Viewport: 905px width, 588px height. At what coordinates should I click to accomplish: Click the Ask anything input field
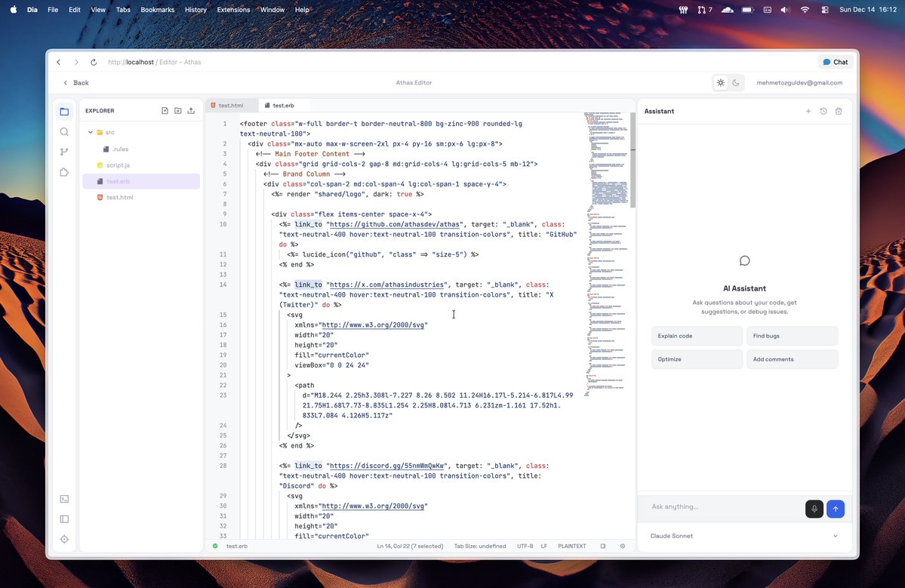[x=725, y=506]
